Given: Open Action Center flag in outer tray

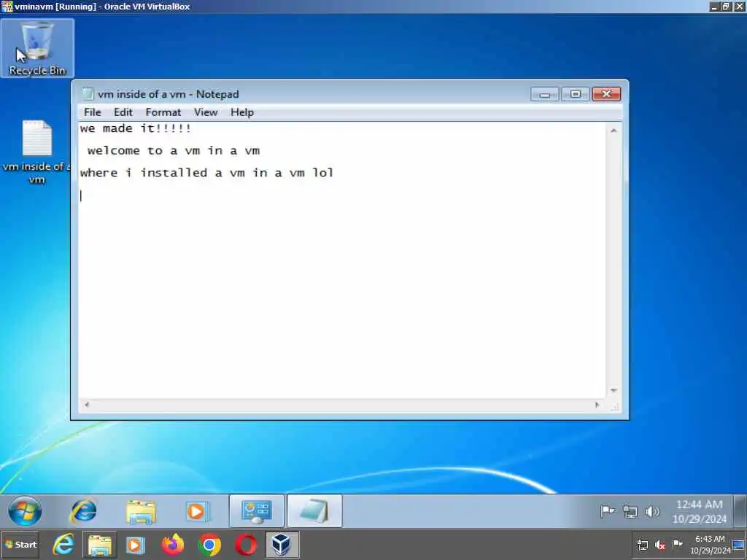Looking at the screenshot, I should pos(677,544).
